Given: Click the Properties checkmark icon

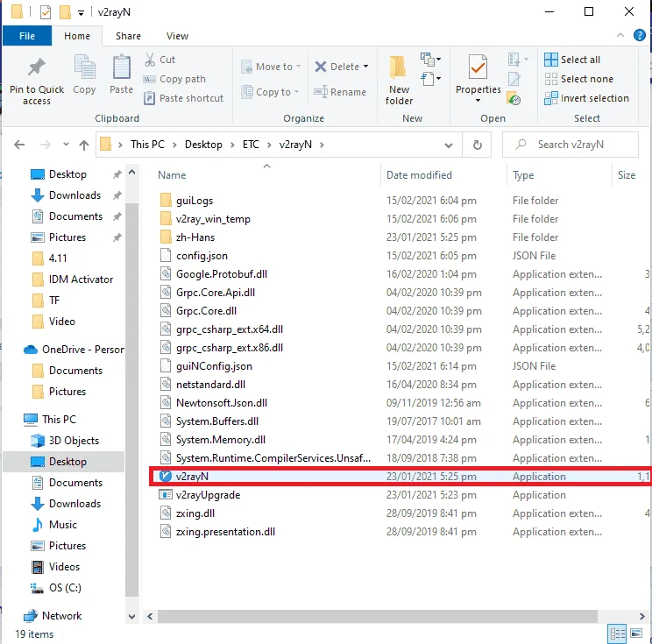Looking at the screenshot, I should tap(478, 67).
